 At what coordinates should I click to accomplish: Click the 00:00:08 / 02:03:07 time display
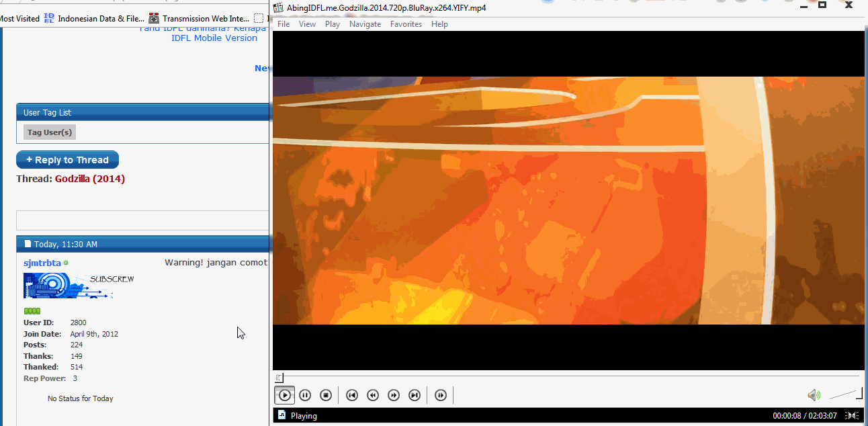click(x=805, y=416)
